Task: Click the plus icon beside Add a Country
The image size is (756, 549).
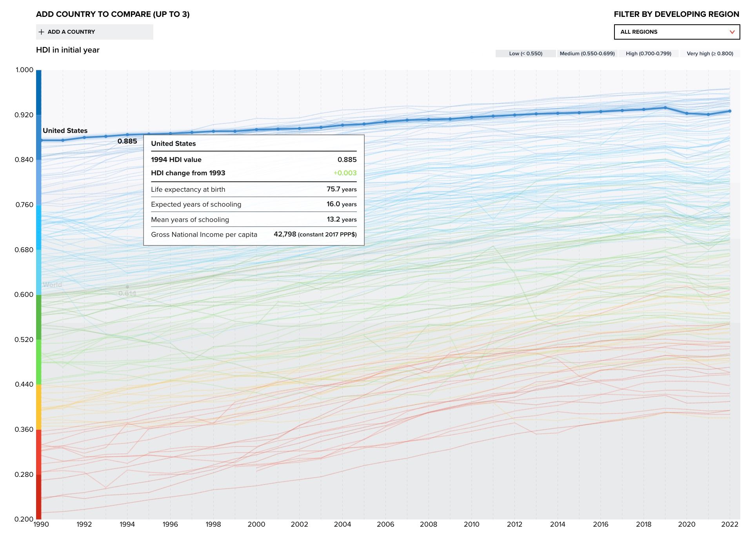Action: pyautogui.click(x=41, y=32)
